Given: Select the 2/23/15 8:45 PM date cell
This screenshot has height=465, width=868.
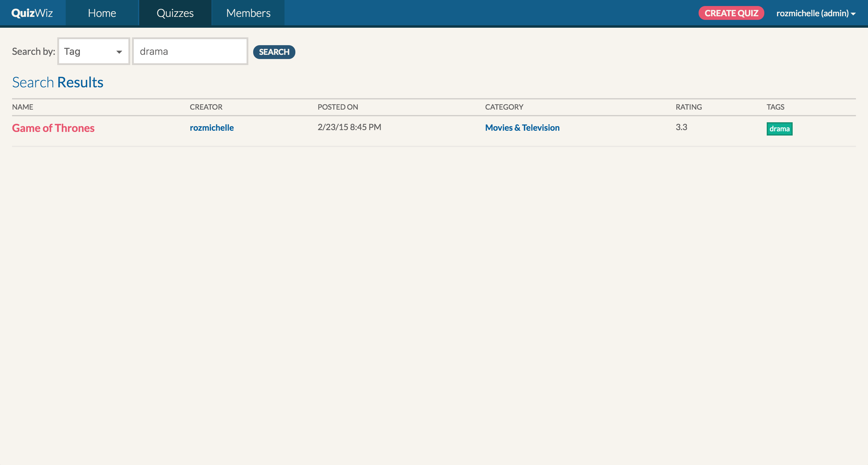Looking at the screenshot, I should [349, 127].
